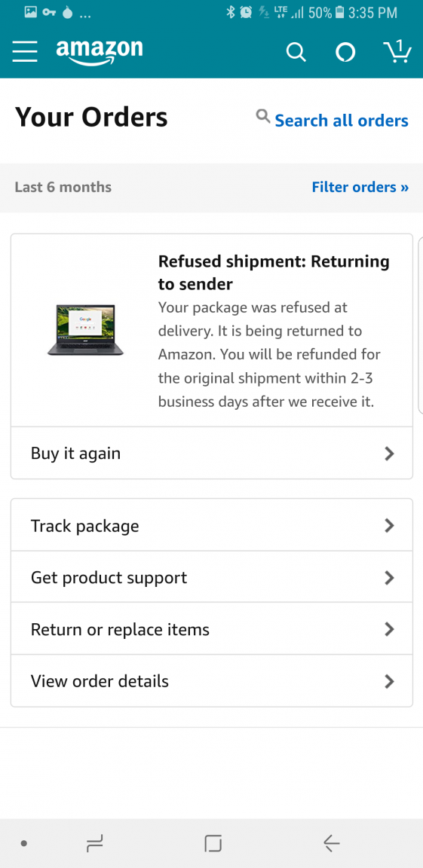This screenshot has width=423, height=868.
Task: Tap the Your Orders page heading
Action: click(x=91, y=118)
